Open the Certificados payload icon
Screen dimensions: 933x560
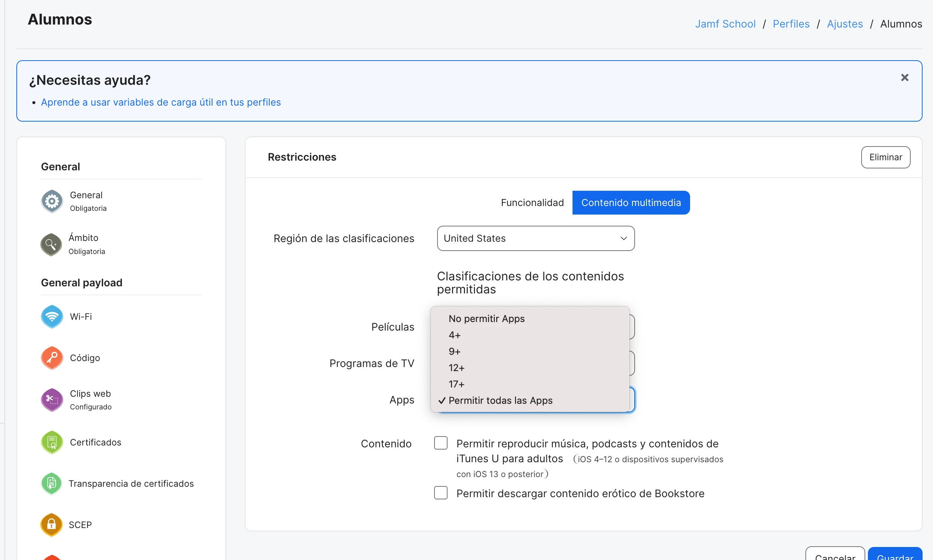pyautogui.click(x=52, y=442)
